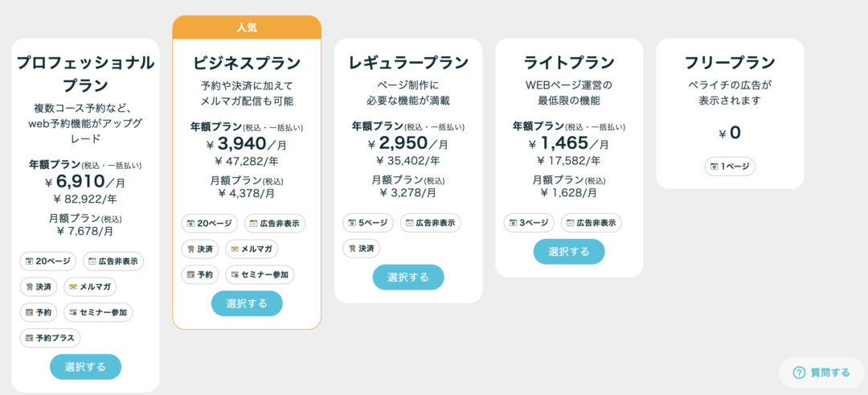This screenshot has height=395, width=868.
Task: Click メルマガ badge in Professional plan
Action: pyautogui.click(x=90, y=287)
